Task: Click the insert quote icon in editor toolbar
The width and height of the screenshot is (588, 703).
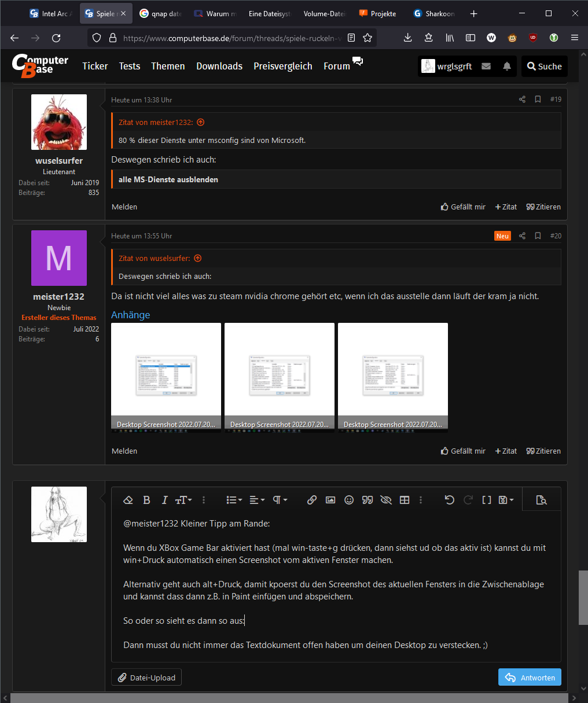Action: (367, 500)
